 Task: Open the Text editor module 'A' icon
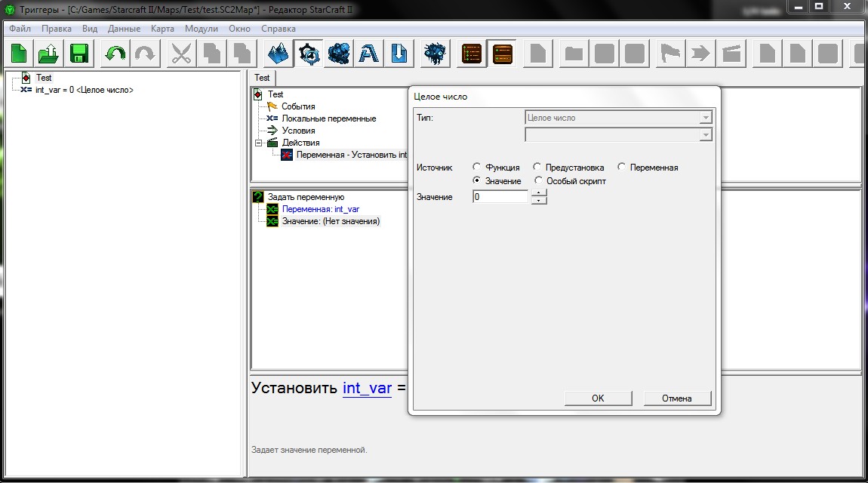(x=369, y=54)
